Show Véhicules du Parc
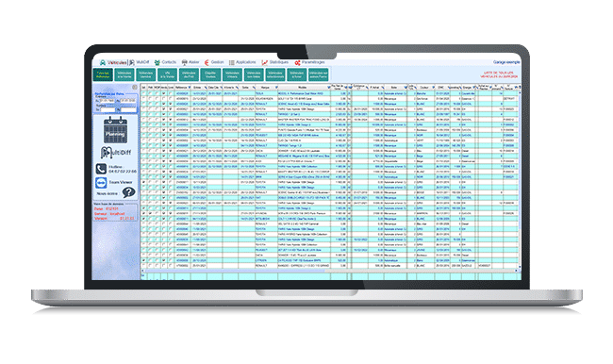 189,75
